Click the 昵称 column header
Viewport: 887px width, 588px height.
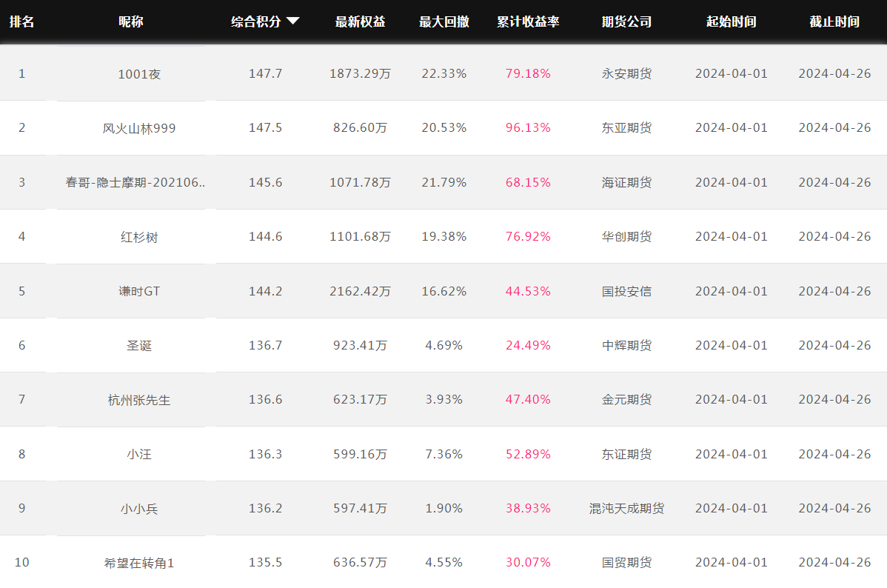tap(130, 21)
